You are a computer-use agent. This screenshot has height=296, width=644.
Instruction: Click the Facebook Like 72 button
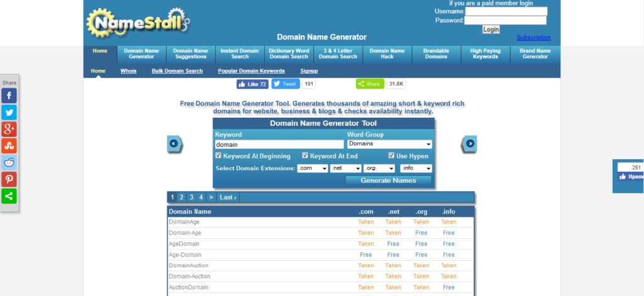tap(253, 84)
